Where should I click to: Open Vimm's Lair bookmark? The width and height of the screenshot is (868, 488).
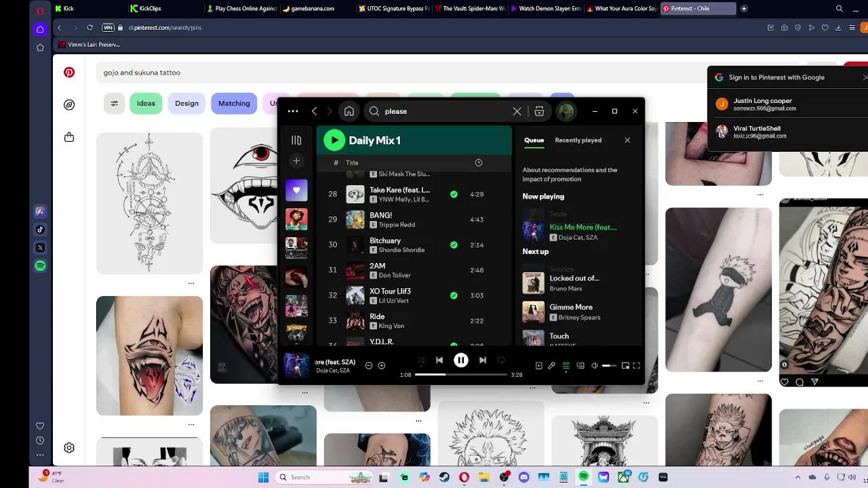(90, 45)
